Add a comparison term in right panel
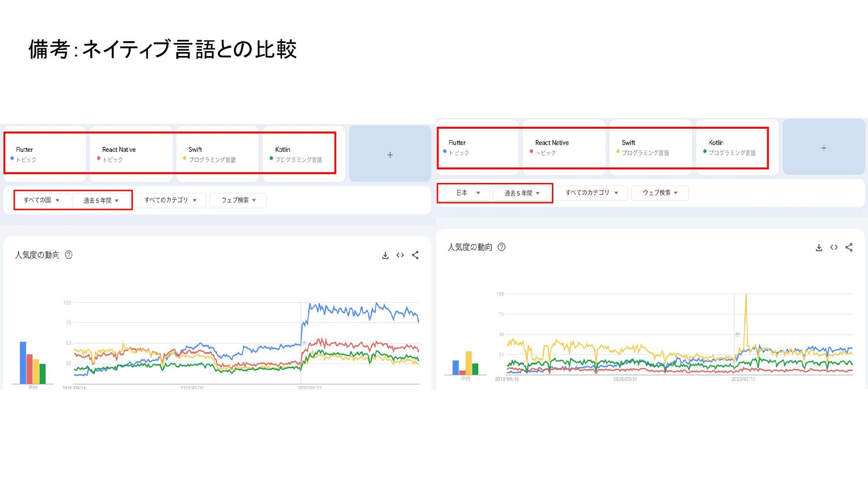This screenshot has height=488, width=868. point(824,147)
